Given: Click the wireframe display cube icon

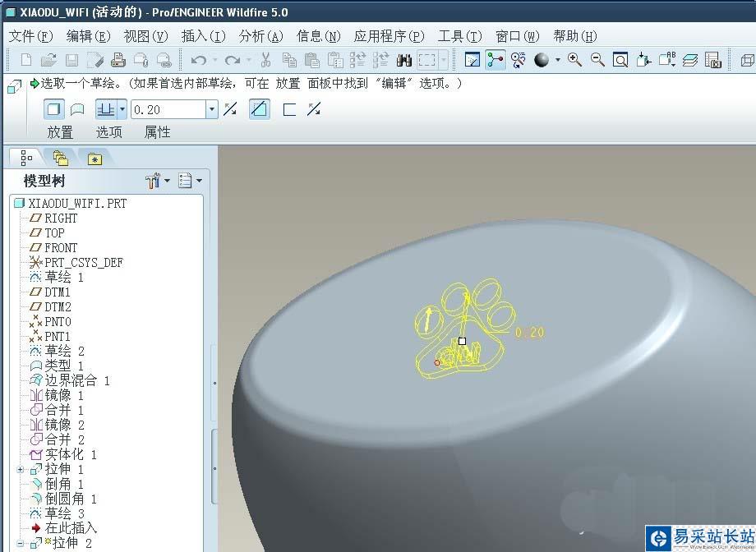Looking at the screenshot, I should [747, 60].
